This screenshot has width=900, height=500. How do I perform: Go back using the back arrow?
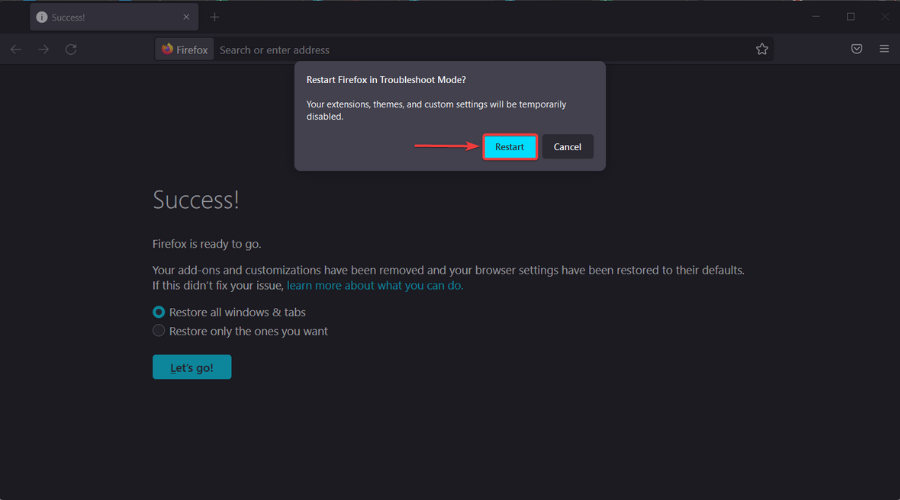point(15,49)
